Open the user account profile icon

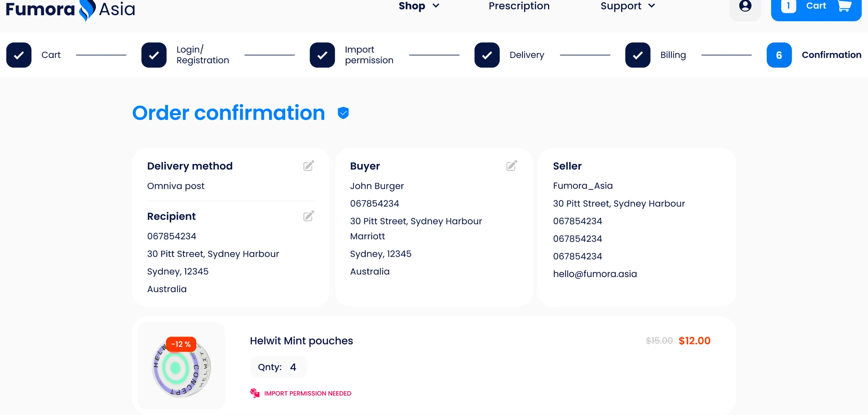point(745,6)
